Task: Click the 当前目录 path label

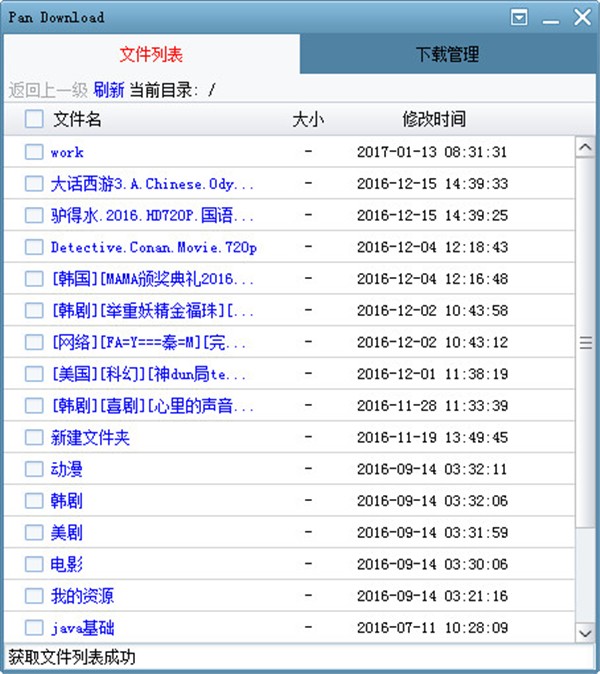Action: tap(164, 90)
